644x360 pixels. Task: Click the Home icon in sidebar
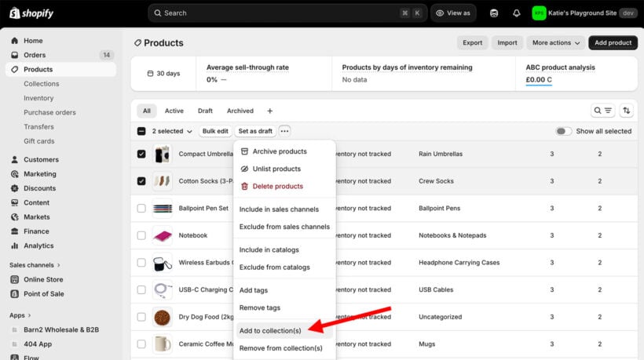[x=15, y=41]
